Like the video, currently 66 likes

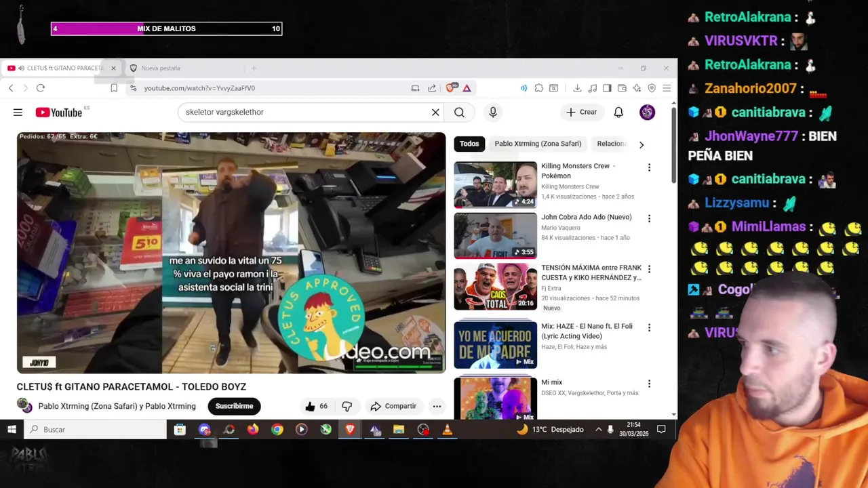coord(316,406)
